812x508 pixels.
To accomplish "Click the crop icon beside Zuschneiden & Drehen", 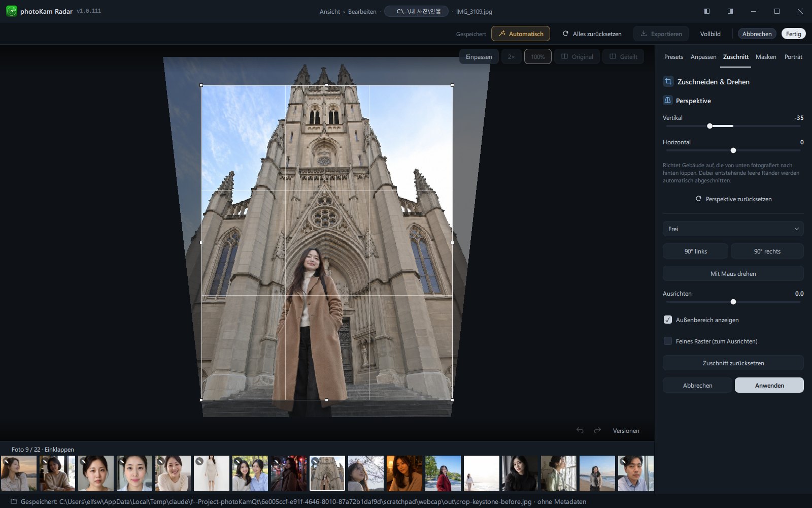I will click(668, 81).
